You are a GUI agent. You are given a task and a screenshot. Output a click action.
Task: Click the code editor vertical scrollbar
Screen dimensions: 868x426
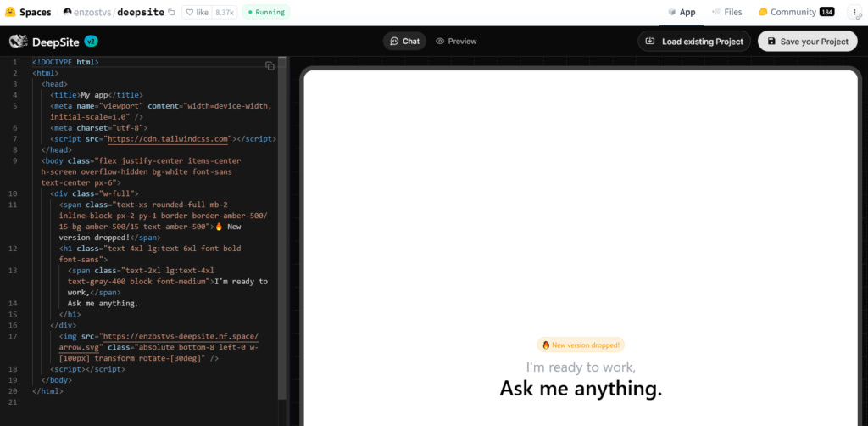click(x=282, y=227)
